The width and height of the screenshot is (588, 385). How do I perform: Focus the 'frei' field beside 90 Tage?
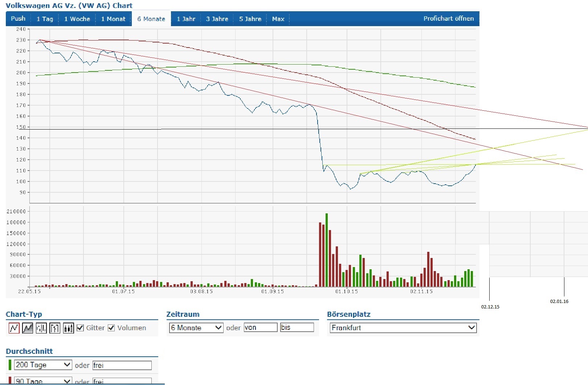tap(122, 381)
